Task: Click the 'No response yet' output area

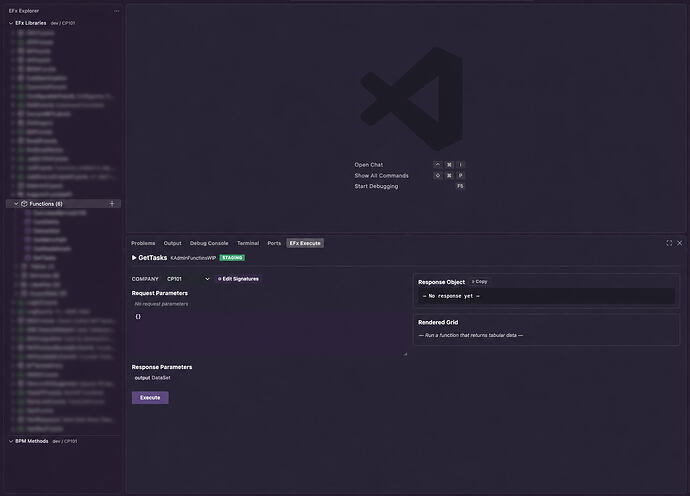Action: 546,296
